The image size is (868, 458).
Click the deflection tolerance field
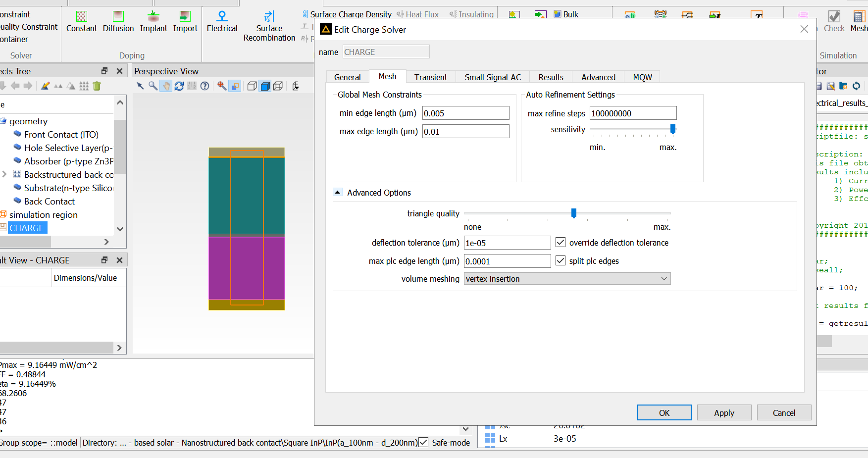click(507, 243)
